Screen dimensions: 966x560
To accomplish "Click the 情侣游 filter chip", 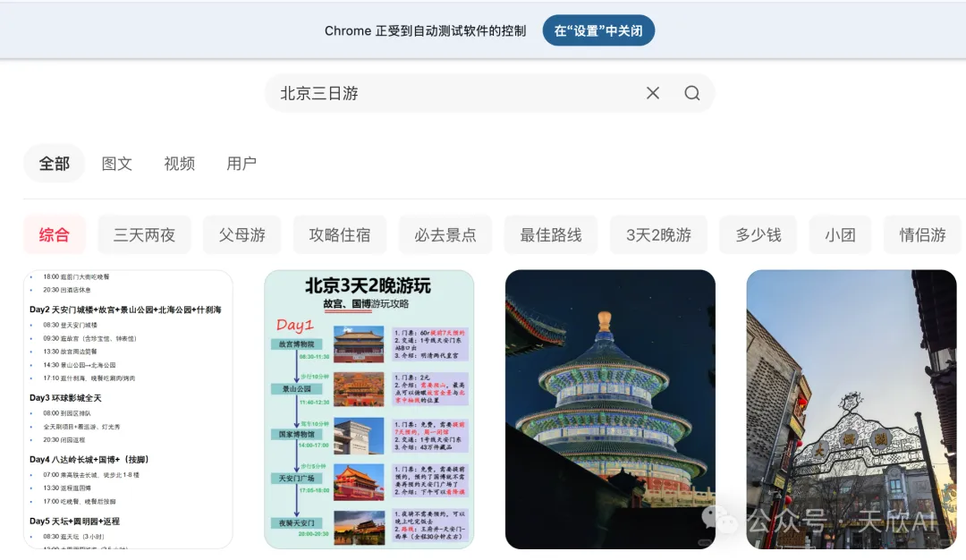I will (x=922, y=234).
